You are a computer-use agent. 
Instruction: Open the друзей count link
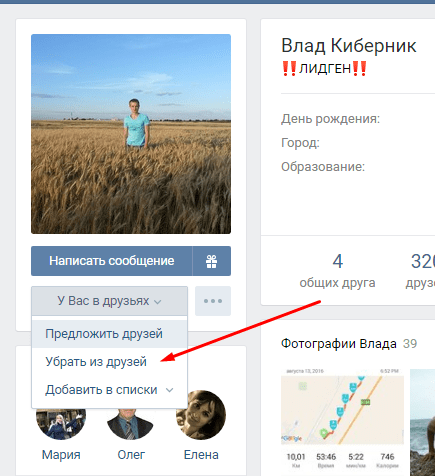tap(421, 271)
